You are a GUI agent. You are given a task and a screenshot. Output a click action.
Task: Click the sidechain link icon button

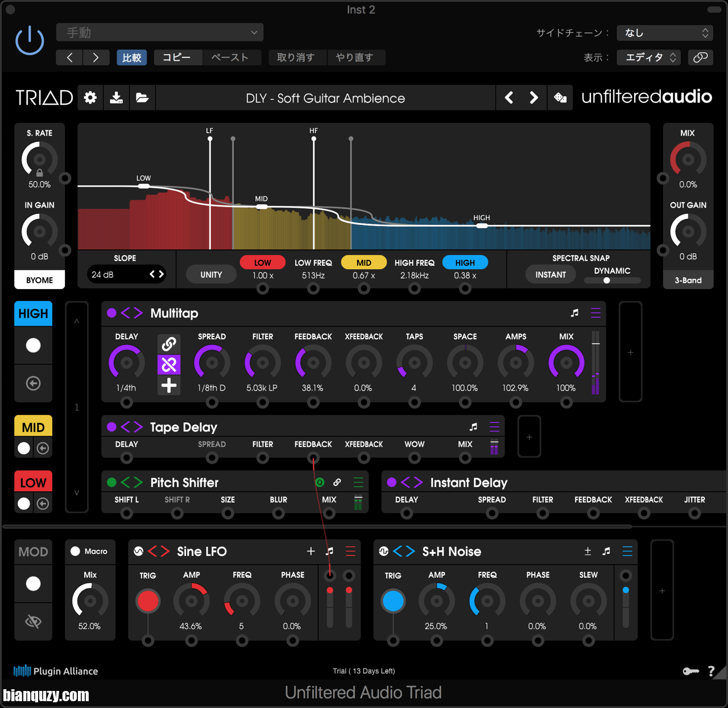coord(701,57)
